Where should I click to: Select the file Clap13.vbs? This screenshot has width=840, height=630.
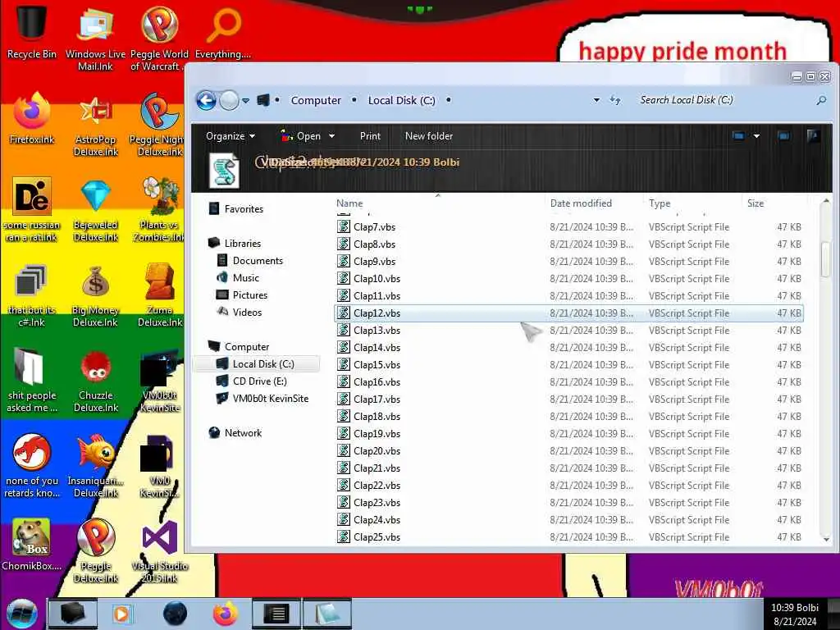tap(377, 331)
